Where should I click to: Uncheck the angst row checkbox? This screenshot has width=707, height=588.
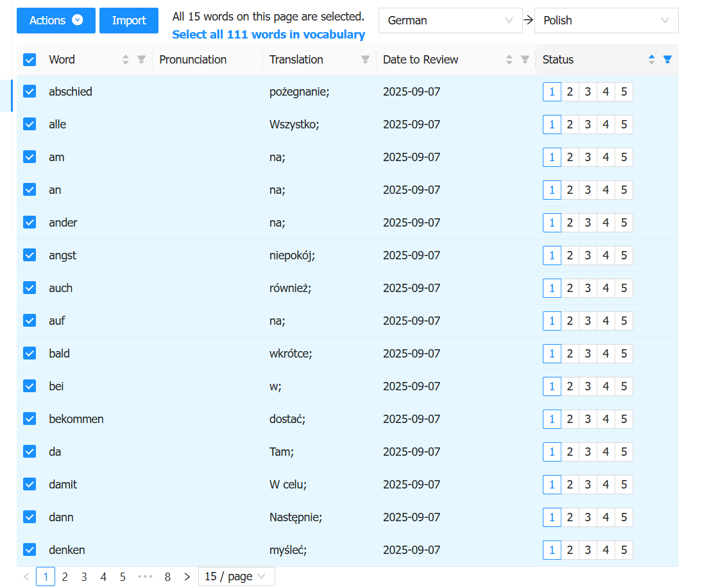[30, 255]
